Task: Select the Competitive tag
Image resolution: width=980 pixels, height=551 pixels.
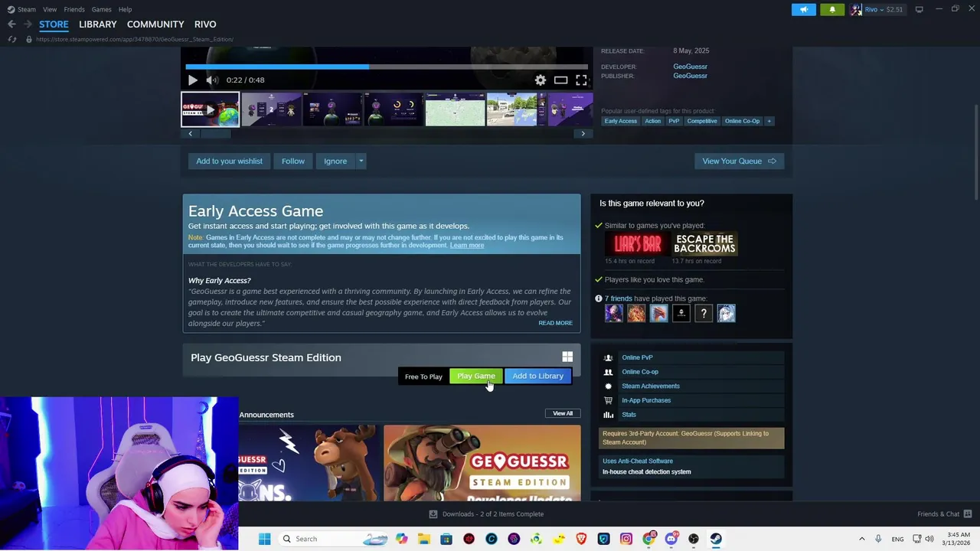Action: pyautogui.click(x=702, y=121)
